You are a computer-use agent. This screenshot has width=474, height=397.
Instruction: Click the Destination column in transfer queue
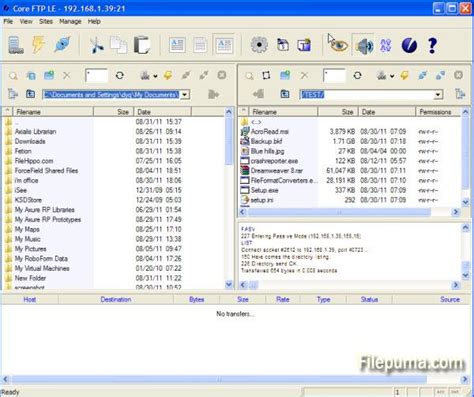click(116, 299)
